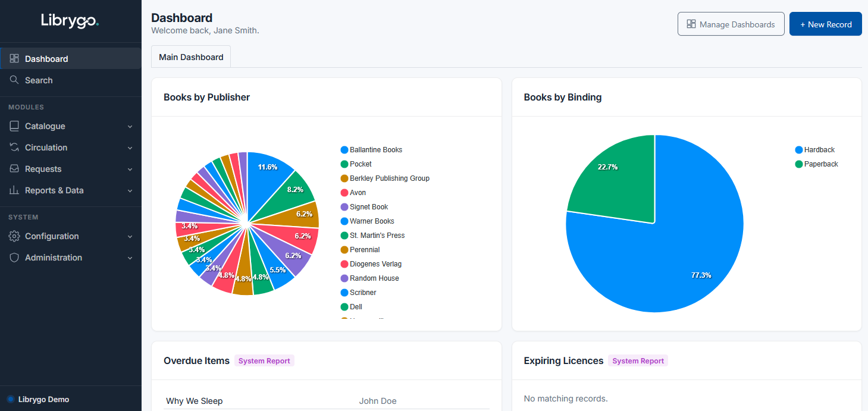This screenshot has width=868, height=411.
Task: Toggle Signet Book legend swatch
Action: [344, 207]
